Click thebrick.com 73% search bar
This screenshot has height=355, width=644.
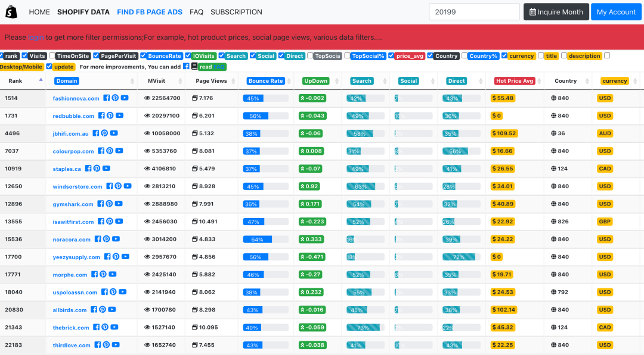pyautogui.click(x=363, y=328)
